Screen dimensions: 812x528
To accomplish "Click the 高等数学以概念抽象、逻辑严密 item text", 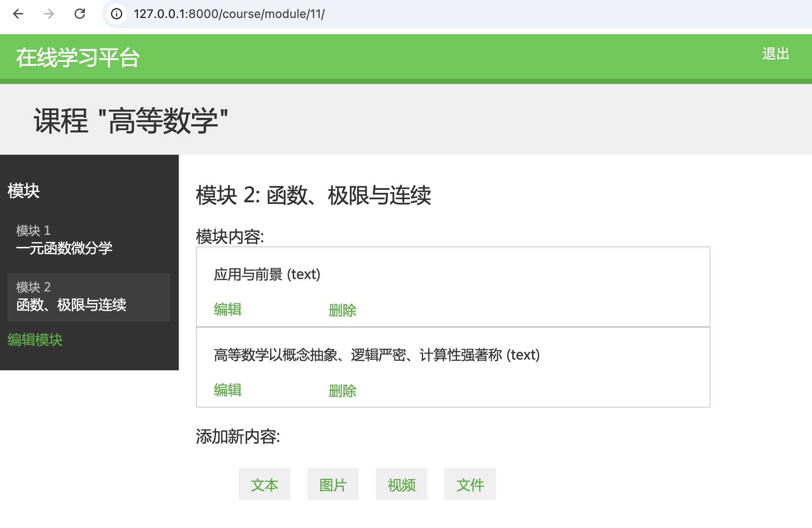I will tap(377, 355).
